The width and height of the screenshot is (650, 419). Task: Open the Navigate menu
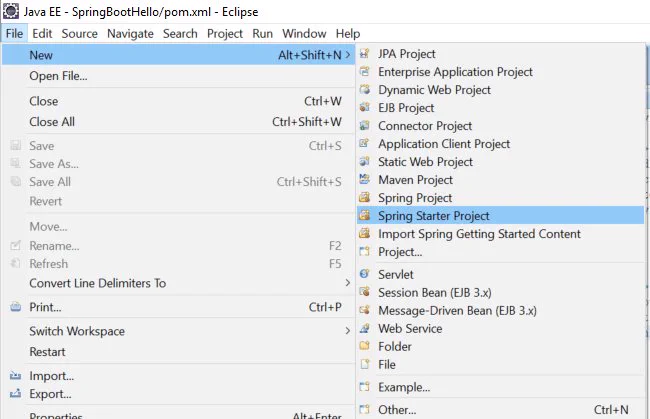(x=130, y=33)
